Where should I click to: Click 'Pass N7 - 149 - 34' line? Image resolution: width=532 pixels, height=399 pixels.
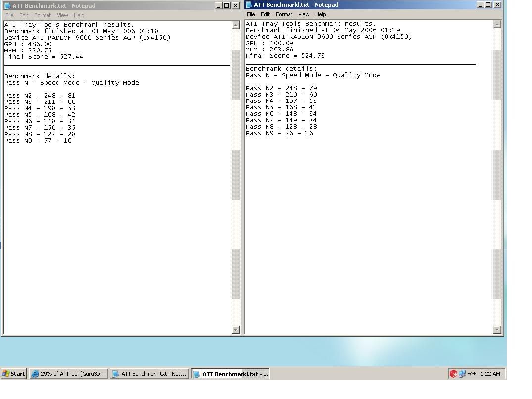click(282, 120)
